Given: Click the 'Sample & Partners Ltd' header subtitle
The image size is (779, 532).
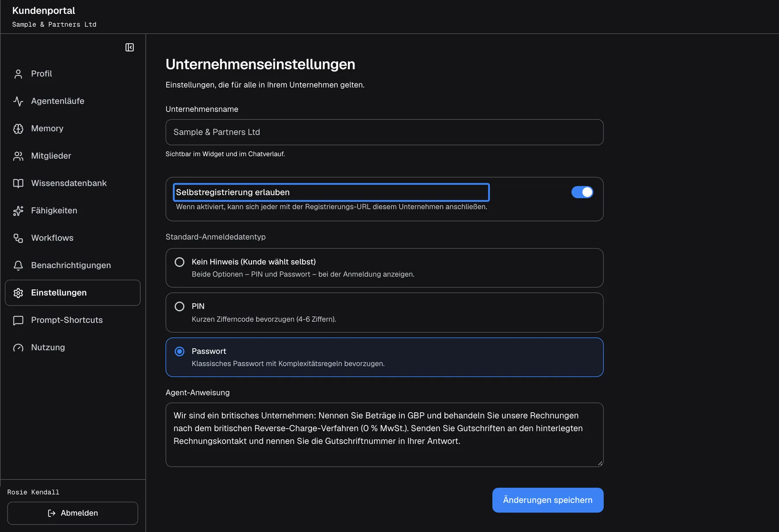Looking at the screenshot, I should pyautogui.click(x=54, y=25).
